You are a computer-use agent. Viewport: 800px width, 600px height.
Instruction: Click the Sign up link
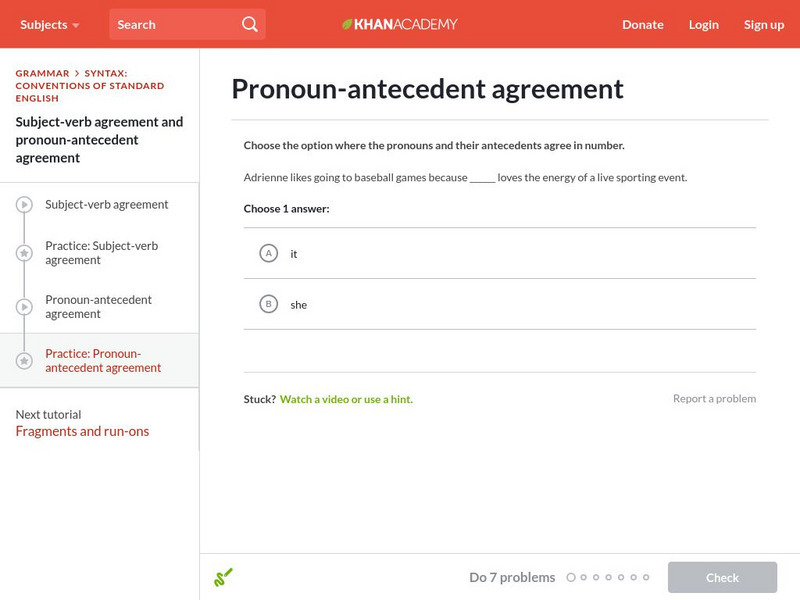pyautogui.click(x=763, y=24)
